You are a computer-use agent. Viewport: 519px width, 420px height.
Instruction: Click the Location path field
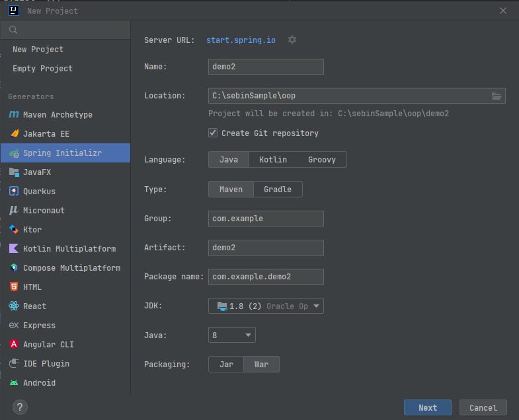[357, 96]
